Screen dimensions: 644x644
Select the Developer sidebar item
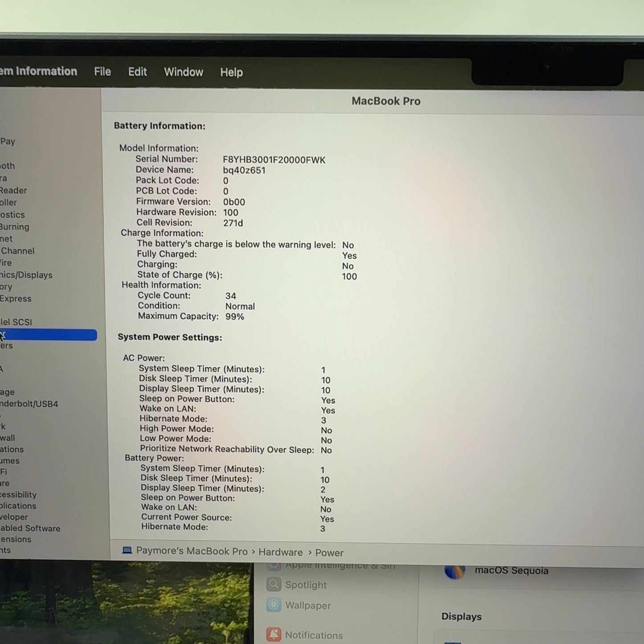click(14, 517)
